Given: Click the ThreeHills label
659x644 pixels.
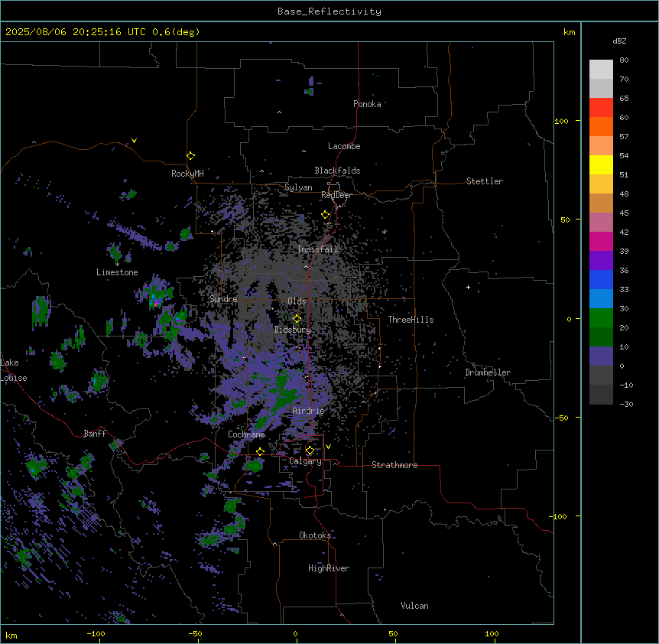Looking at the screenshot, I should pos(411,320).
